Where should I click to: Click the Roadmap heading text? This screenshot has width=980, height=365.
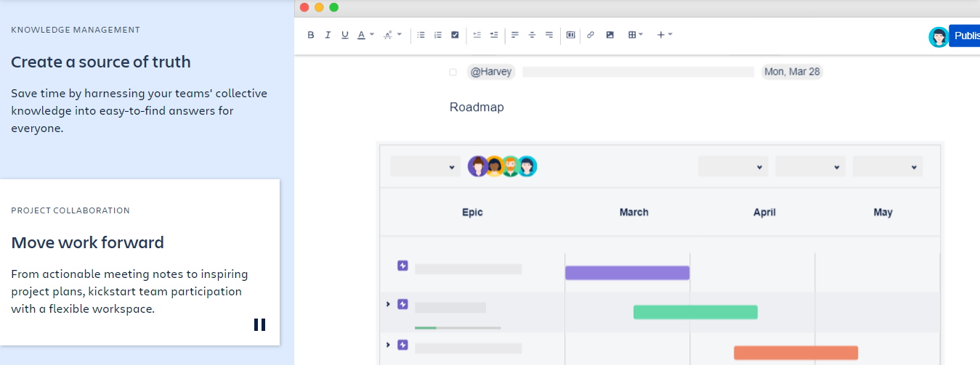pos(477,107)
